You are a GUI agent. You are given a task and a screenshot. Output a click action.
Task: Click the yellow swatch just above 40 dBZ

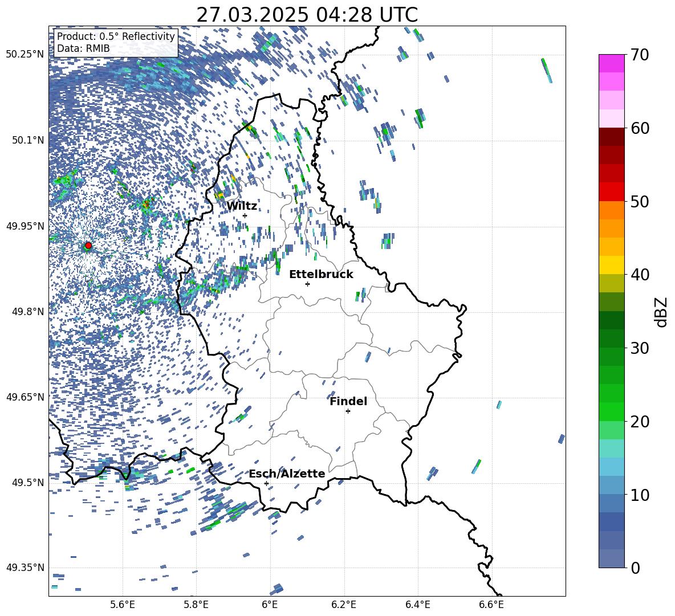coord(611,265)
